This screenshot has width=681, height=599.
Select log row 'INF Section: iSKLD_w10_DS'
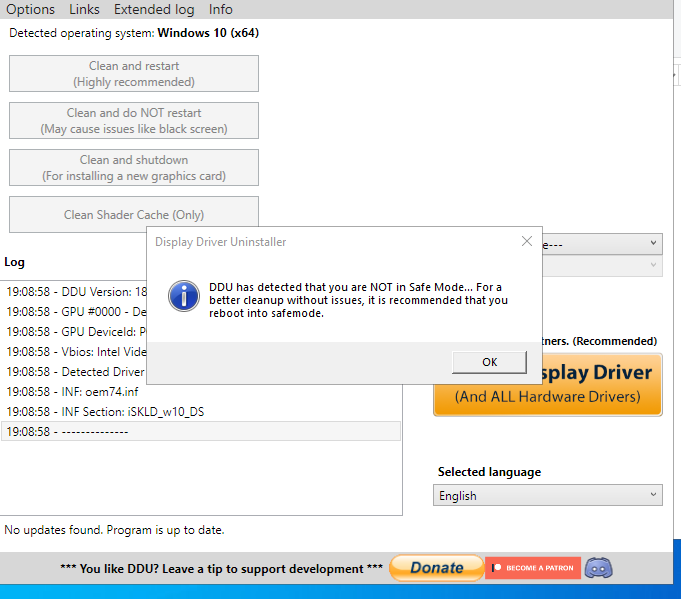pos(201,412)
